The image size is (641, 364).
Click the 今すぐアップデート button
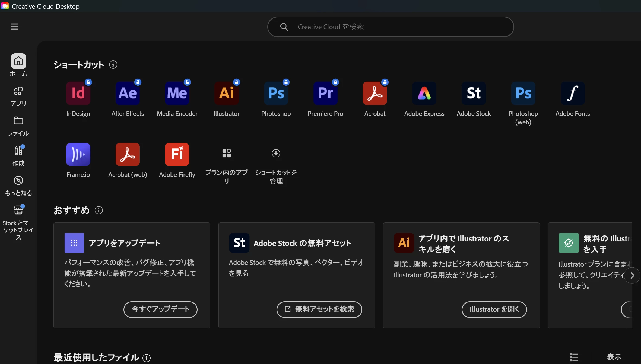click(160, 309)
